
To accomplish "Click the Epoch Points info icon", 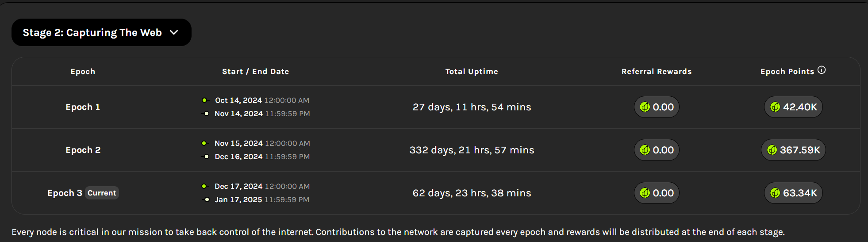I will [822, 70].
